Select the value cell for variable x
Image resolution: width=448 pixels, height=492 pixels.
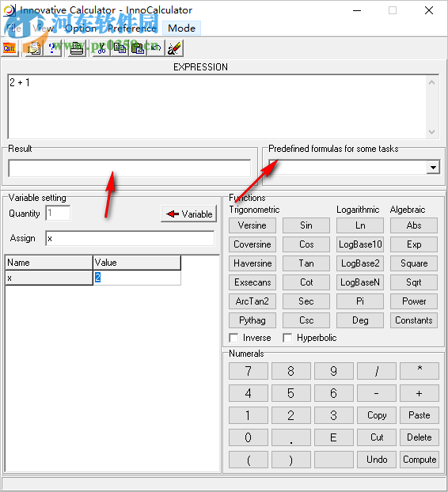pyautogui.click(x=137, y=278)
